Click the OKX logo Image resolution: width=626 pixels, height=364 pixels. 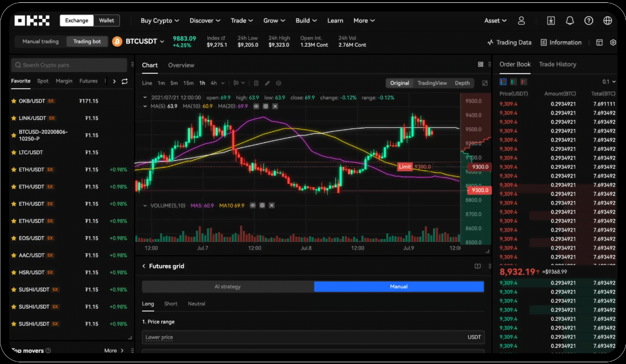point(32,21)
